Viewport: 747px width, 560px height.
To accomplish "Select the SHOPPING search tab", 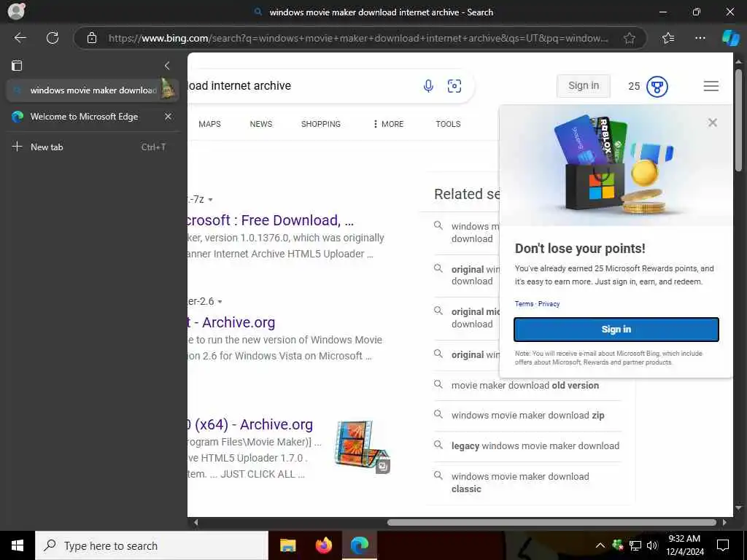I will (321, 124).
